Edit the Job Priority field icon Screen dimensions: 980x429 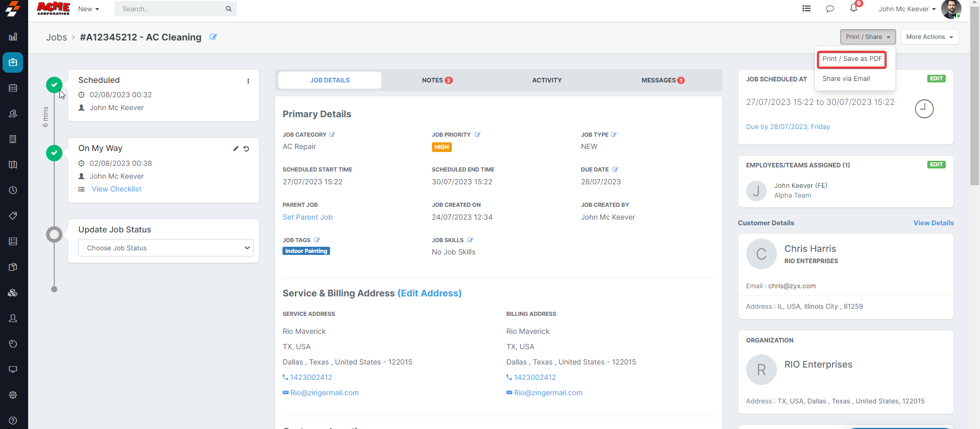477,135
